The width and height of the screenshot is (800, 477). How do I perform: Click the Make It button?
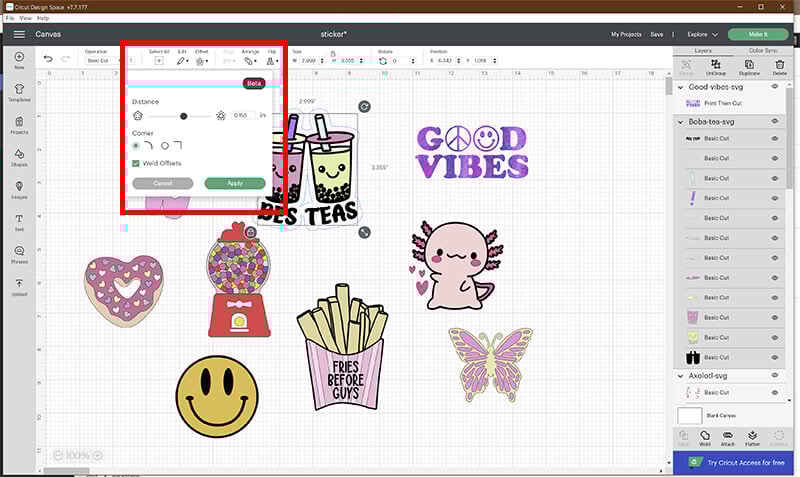click(758, 34)
